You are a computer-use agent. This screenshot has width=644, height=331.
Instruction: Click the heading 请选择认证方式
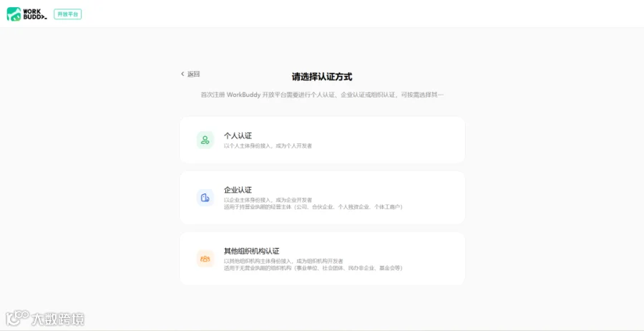coord(322,77)
